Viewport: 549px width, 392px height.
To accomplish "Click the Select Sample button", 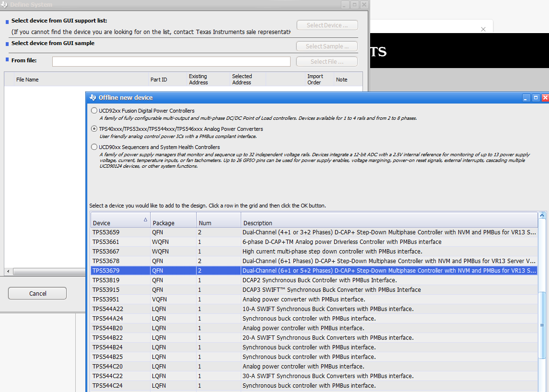I will [x=327, y=46].
